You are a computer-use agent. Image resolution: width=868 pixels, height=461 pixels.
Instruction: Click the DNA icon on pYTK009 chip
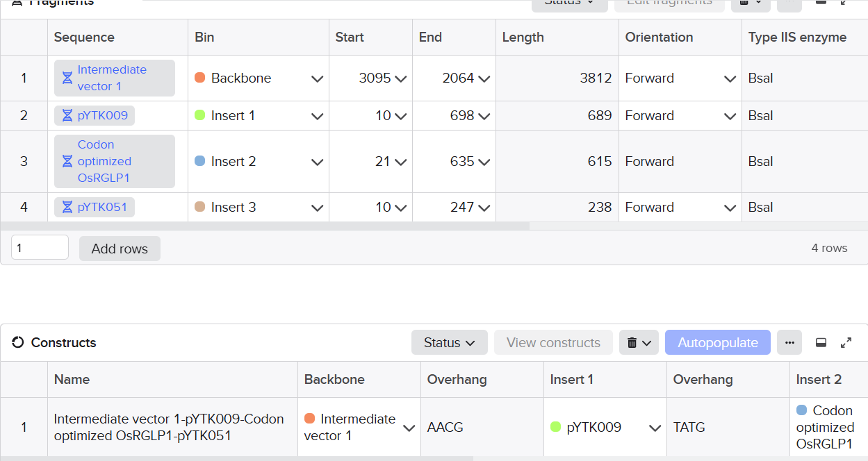[67, 115]
